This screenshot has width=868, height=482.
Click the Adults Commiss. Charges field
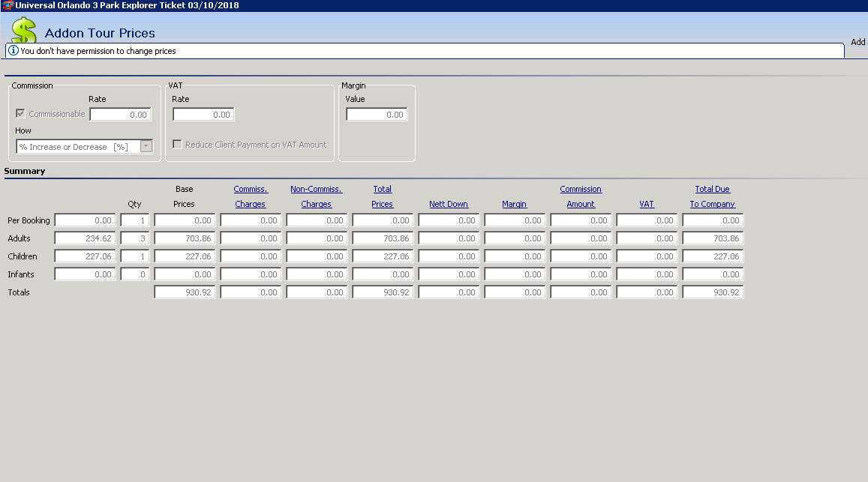point(251,238)
